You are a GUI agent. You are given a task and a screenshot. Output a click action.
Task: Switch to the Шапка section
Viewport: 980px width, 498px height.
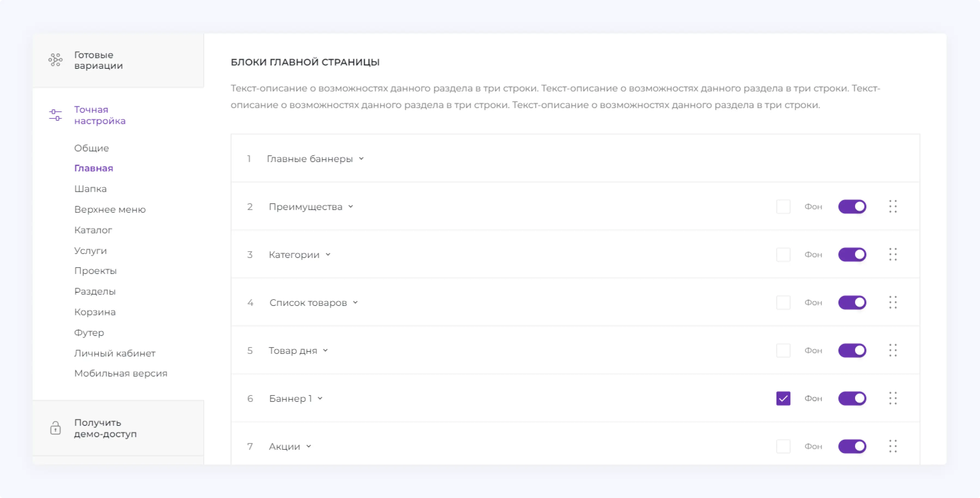(90, 188)
